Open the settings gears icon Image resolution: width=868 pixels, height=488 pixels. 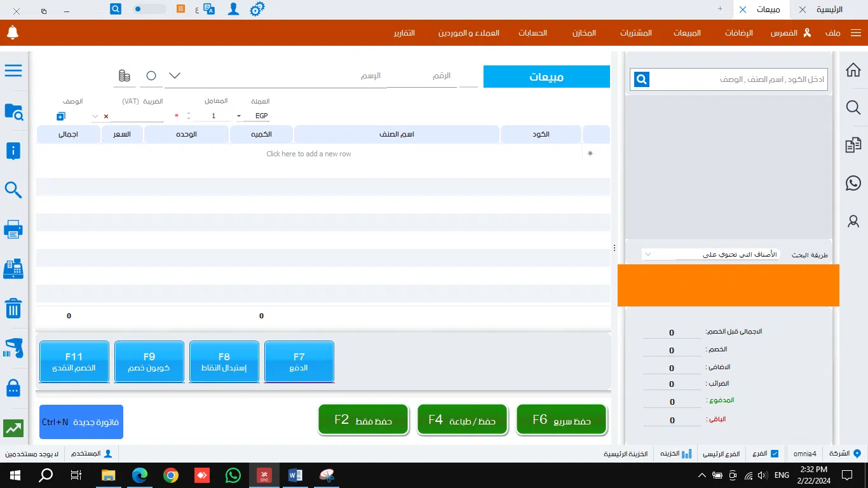257,10
